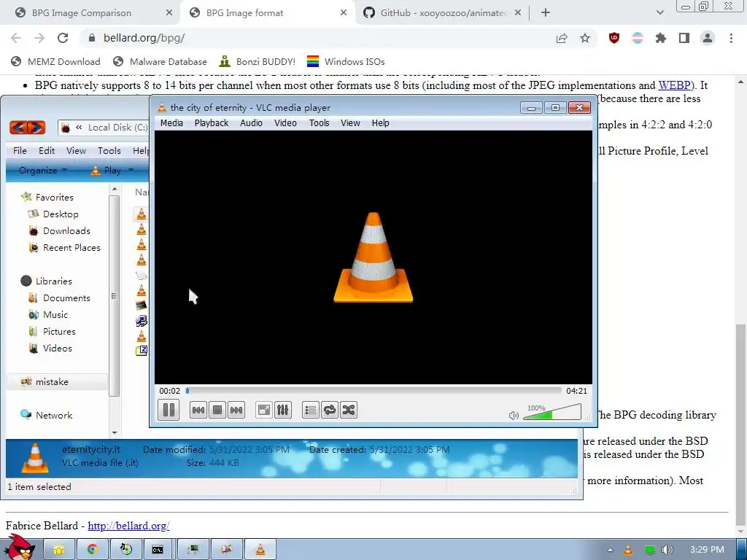Open a new Chrome tab
The height and width of the screenshot is (560, 747).
coord(546,13)
